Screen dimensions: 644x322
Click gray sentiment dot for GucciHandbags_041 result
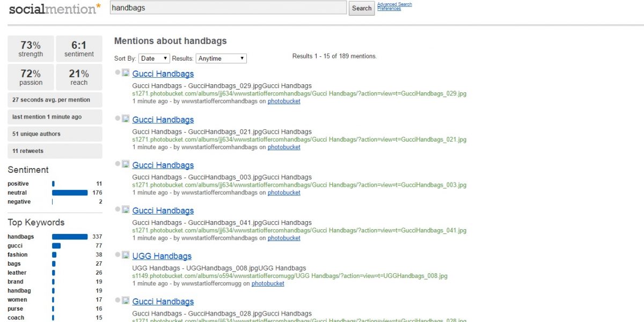118,209
